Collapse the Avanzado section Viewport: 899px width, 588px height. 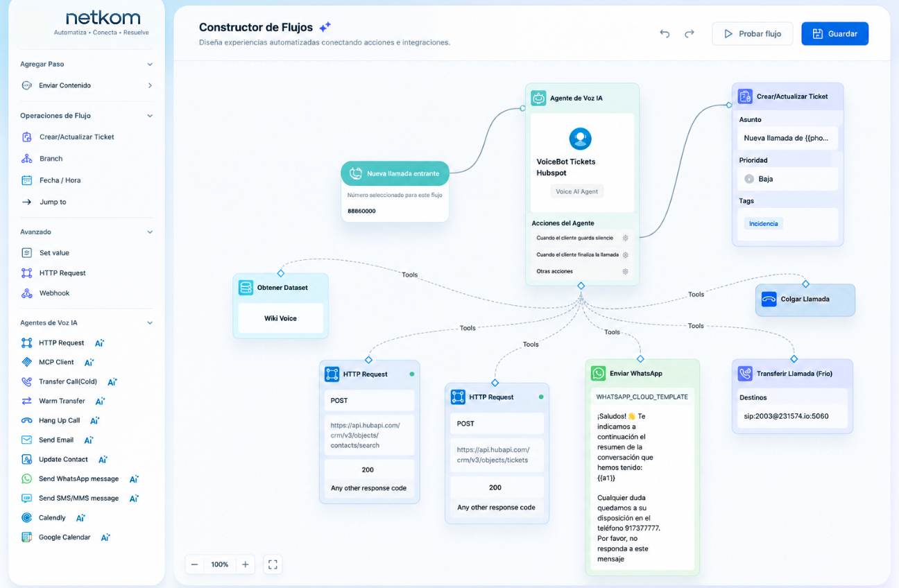[x=150, y=232]
